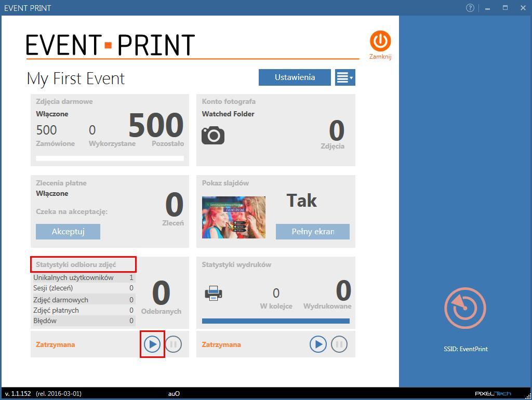Click the Akceptuj button
Viewport: 532px width, 400px height.
pyautogui.click(x=68, y=231)
